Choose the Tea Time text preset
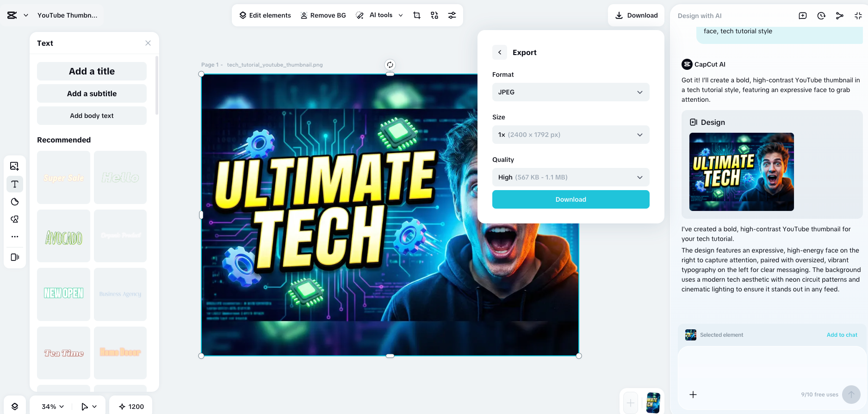Viewport: 868px width, 414px height. pos(64,353)
